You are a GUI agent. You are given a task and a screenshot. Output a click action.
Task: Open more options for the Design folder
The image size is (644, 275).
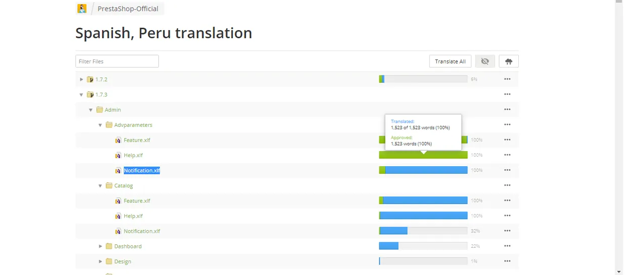(507, 261)
